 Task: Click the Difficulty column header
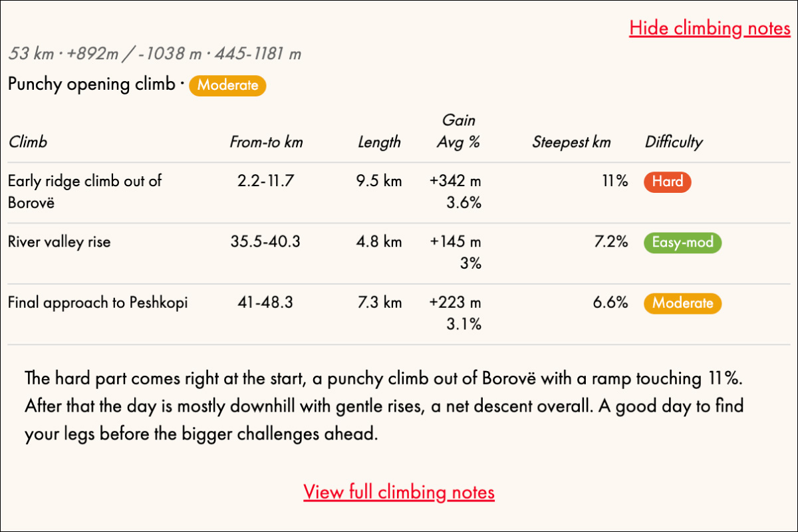[674, 142]
